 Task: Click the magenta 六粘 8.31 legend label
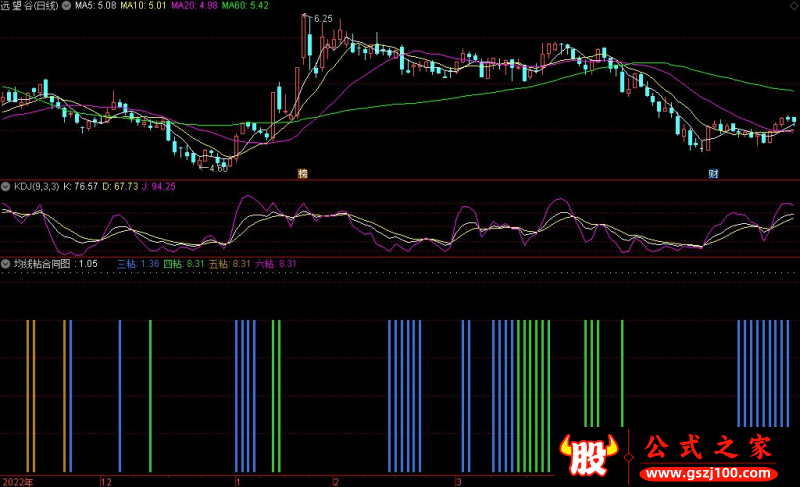click(277, 264)
